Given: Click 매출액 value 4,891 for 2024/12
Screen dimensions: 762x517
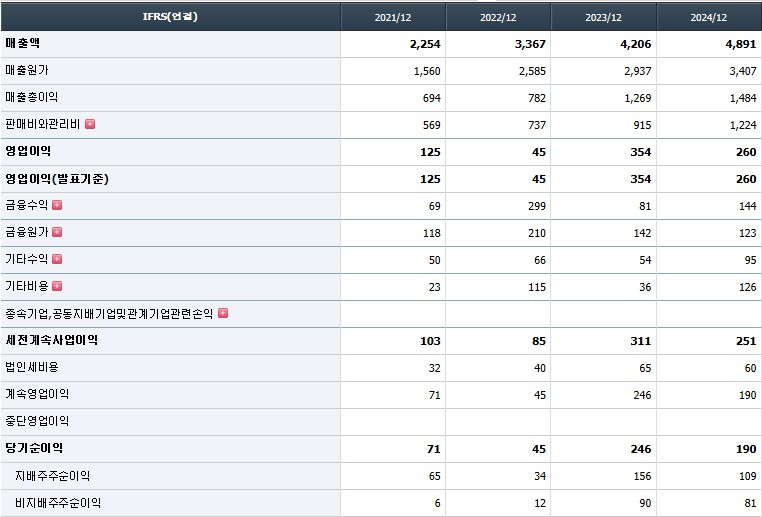Looking at the screenshot, I should point(741,44).
